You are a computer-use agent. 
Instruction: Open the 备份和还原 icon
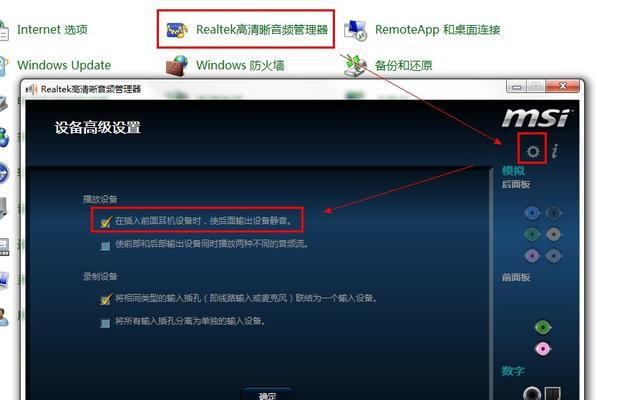355,65
